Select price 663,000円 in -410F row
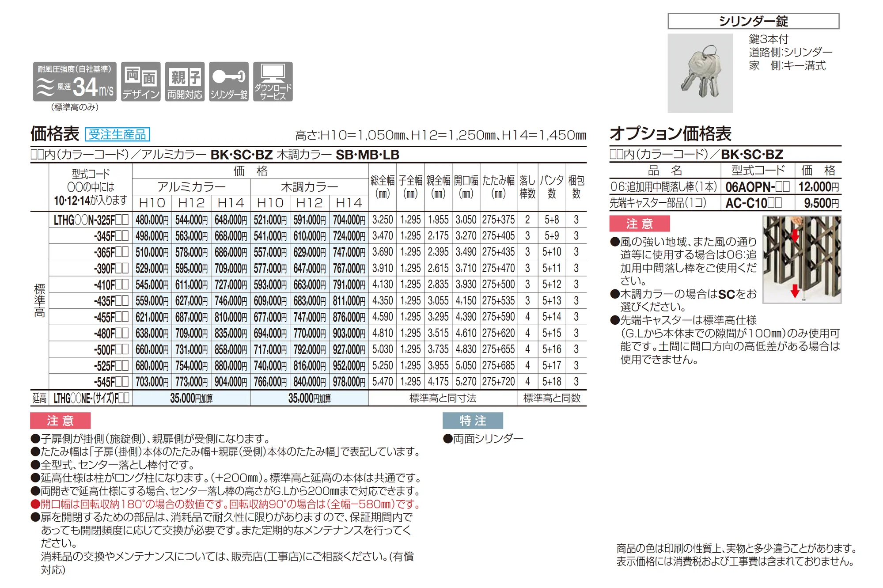The height and width of the screenshot is (588, 883). [310, 285]
